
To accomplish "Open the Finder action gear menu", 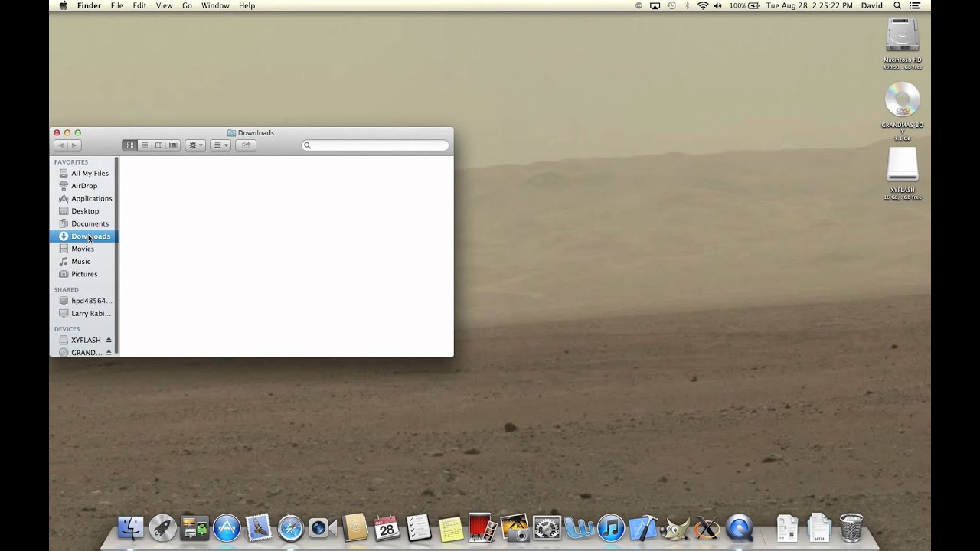I will click(194, 145).
